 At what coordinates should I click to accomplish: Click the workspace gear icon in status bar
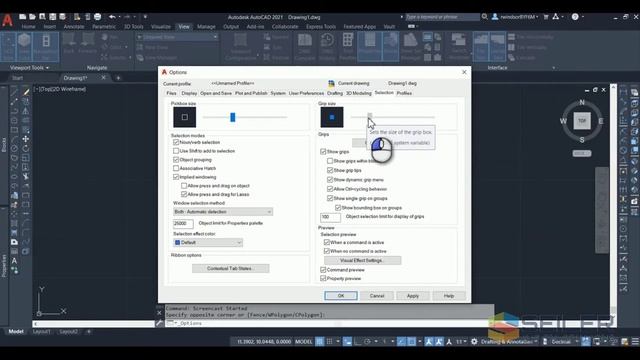(x=474, y=342)
